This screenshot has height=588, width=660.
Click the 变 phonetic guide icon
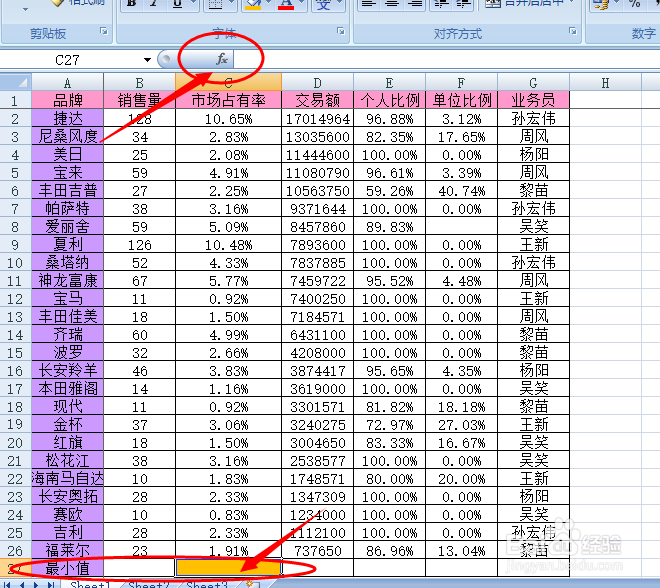[x=323, y=4]
